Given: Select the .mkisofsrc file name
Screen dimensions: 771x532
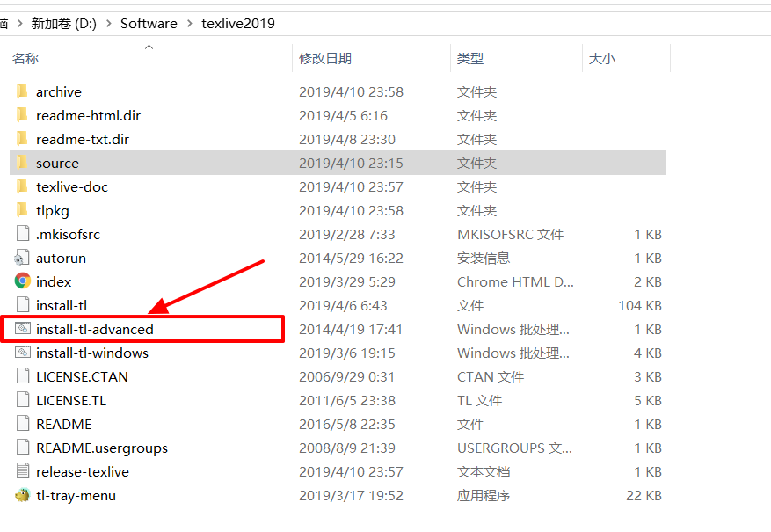Looking at the screenshot, I should pyautogui.click(x=68, y=234).
